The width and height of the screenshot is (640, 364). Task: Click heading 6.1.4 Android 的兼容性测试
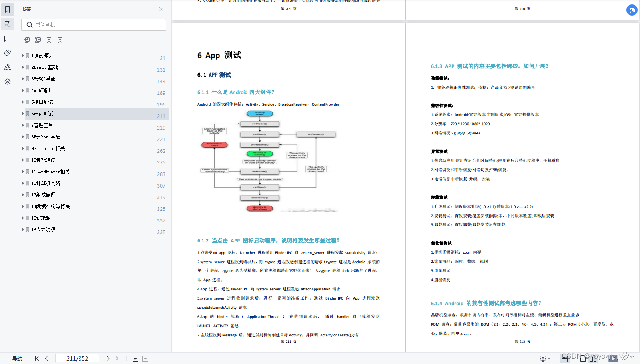(486, 303)
